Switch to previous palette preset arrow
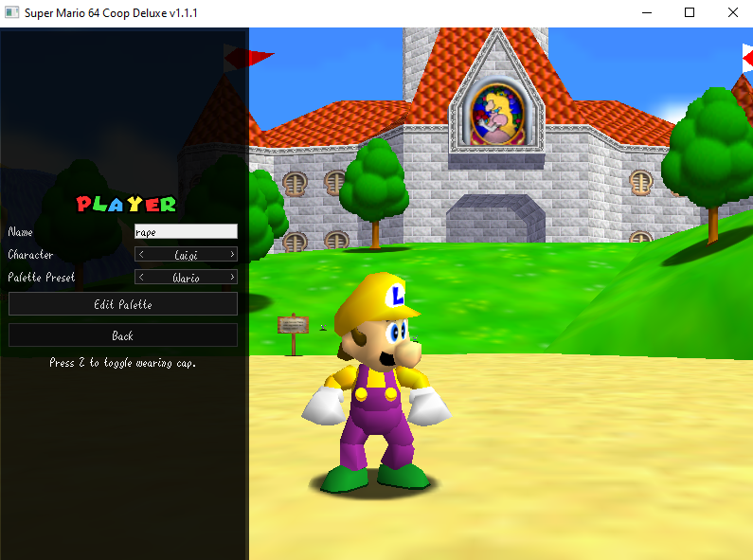753x560 pixels. [x=141, y=277]
